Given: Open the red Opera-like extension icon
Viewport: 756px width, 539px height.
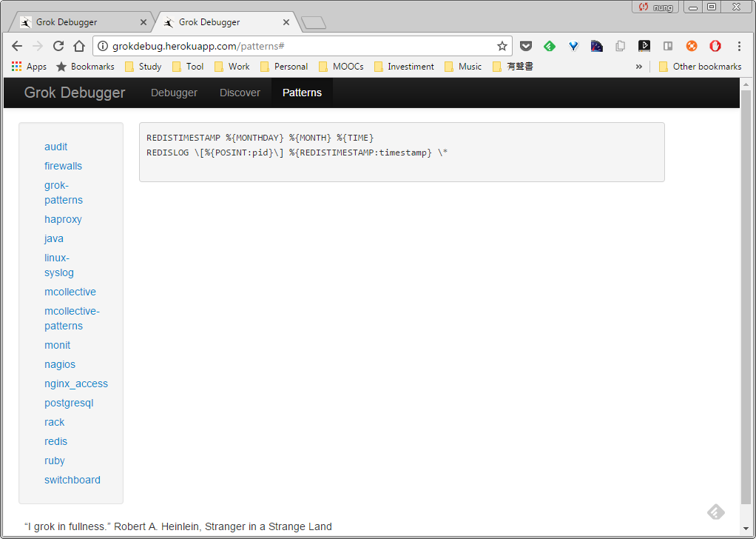Looking at the screenshot, I should click(x=715, y=47).
